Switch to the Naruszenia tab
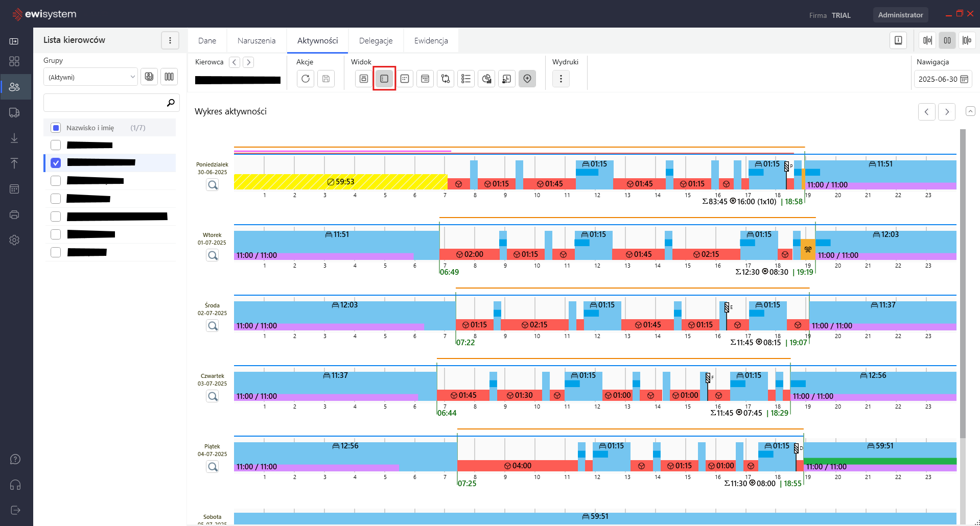980x526 pixels. [x=256, y=41]
